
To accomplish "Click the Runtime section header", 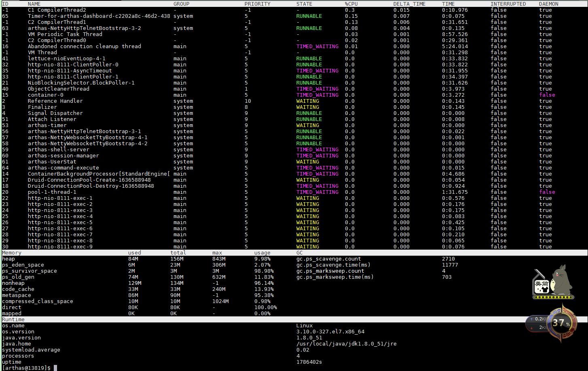I will click(13, 319).
